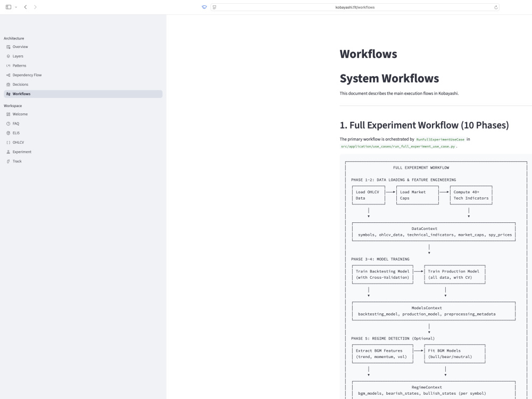Go forward with the browser arrow
The height and width of the screenshot is (399, 532).
pos(35,7)
